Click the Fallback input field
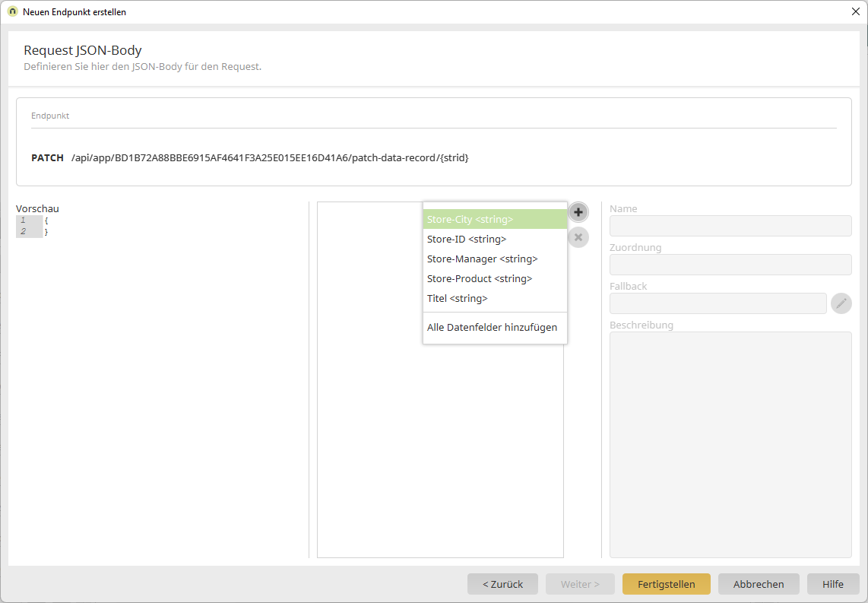The image size is (868, 603). click(x=718, y=303)
